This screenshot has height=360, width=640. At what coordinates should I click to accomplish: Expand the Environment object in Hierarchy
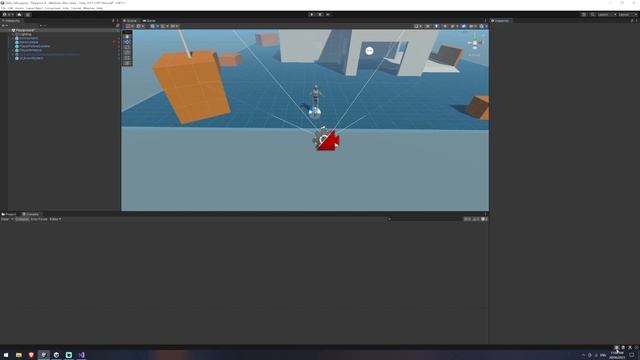[x=13, y=38]
